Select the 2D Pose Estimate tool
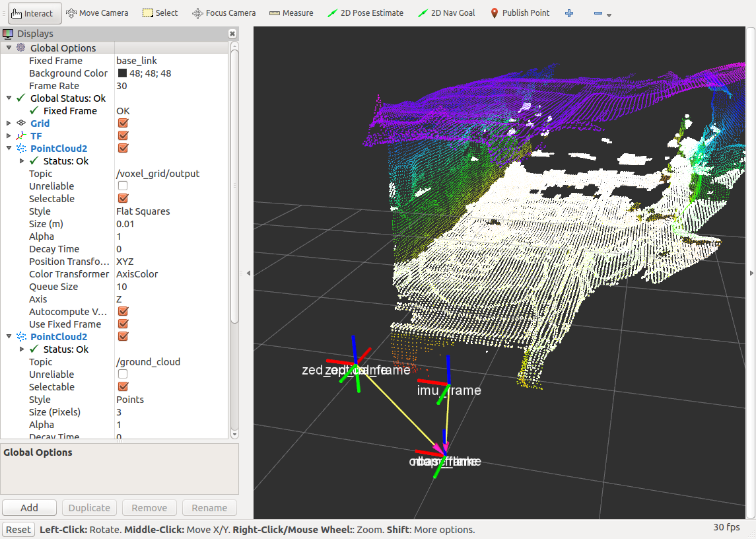 point(365,13)
